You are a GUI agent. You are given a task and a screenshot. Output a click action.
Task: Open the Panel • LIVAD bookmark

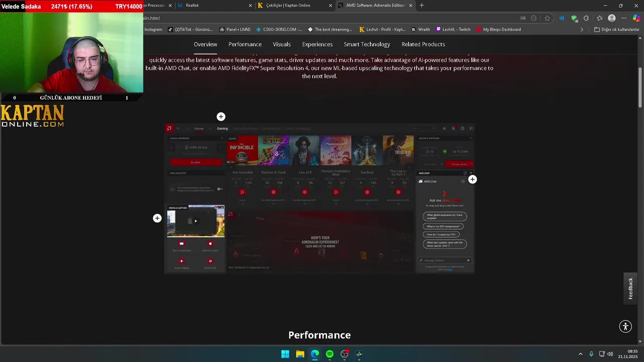pyautogui.click(x=235, y=30)
